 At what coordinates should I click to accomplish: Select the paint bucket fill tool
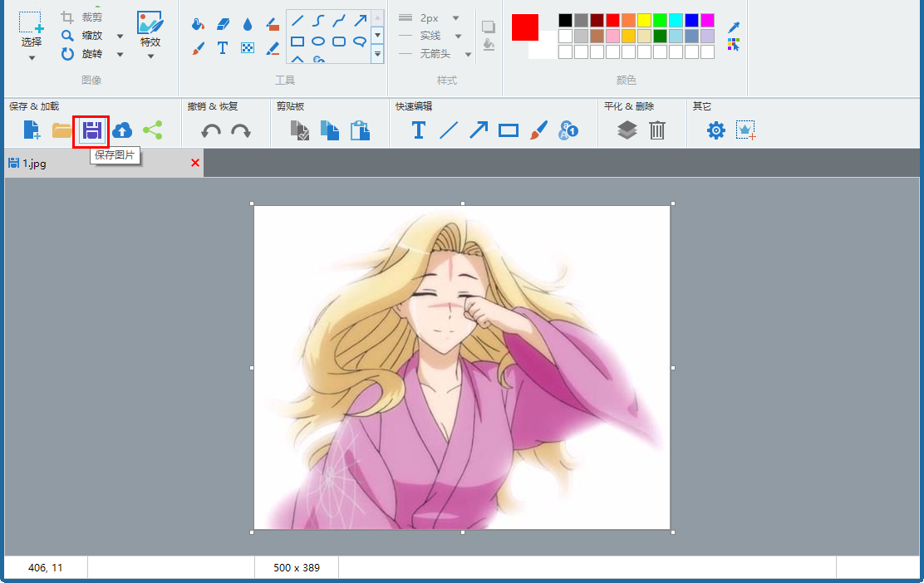[198, 24]
